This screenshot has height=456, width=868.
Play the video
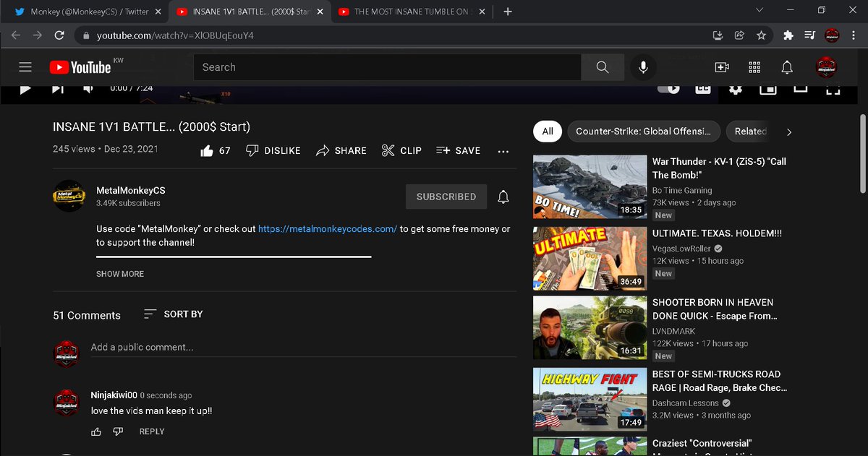25,88
